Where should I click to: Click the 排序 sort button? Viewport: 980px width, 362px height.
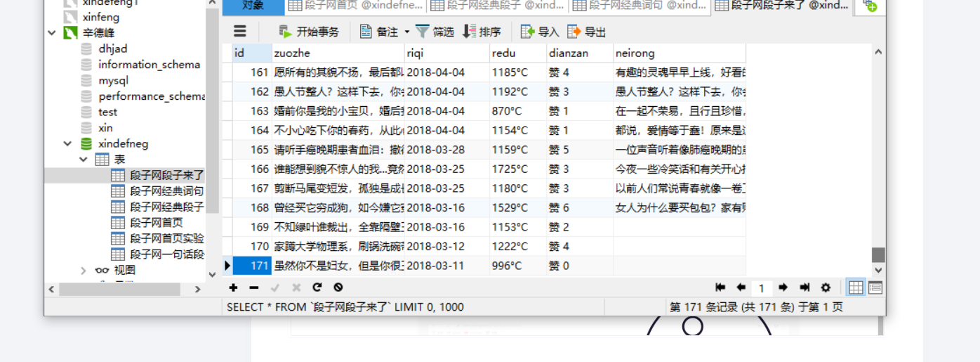482,32
